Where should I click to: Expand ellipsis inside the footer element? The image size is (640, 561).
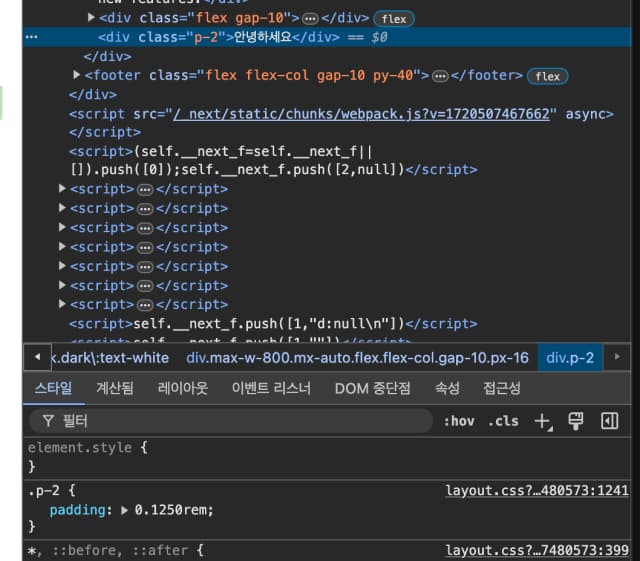click(x=440, y=76)
